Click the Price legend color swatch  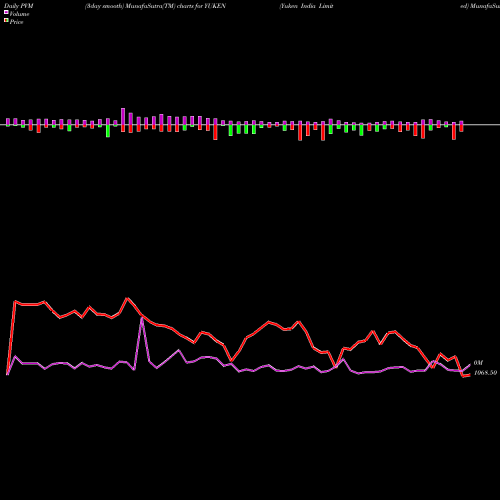click(x=6, y=21)
